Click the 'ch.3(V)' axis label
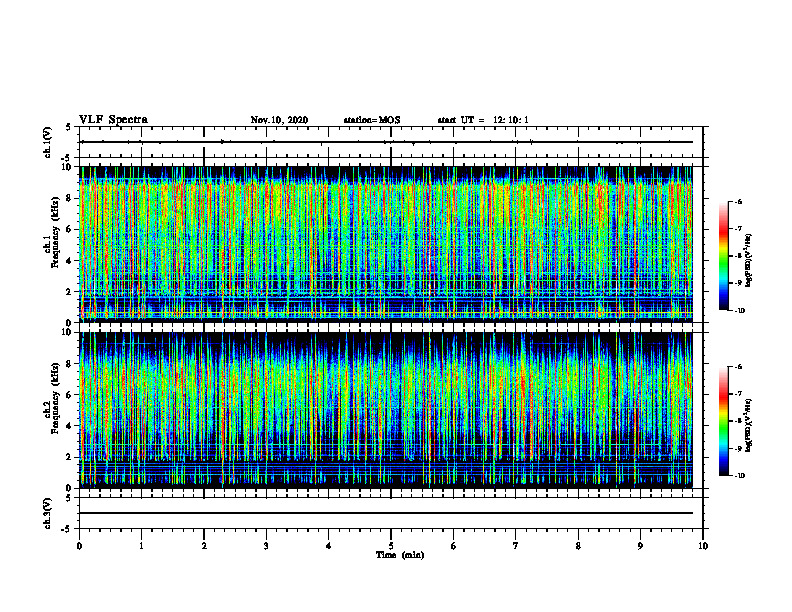This screenshot has height=612, width=792. [x=48, y=513]
